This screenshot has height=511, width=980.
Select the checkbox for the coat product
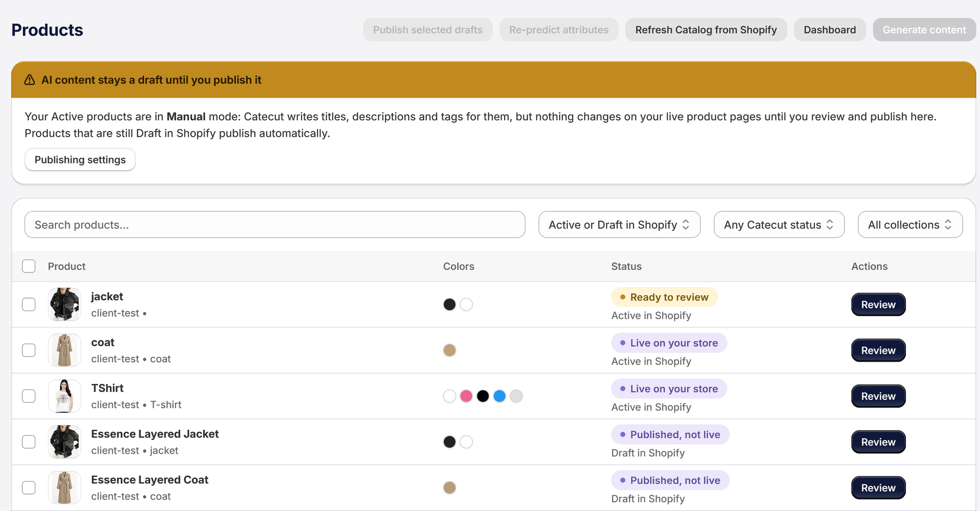(x=29, y=350)
